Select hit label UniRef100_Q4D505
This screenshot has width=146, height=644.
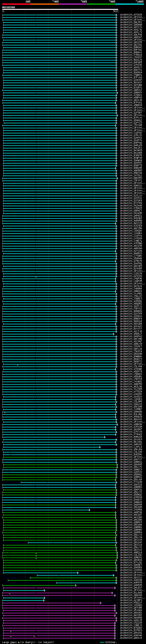131,585
